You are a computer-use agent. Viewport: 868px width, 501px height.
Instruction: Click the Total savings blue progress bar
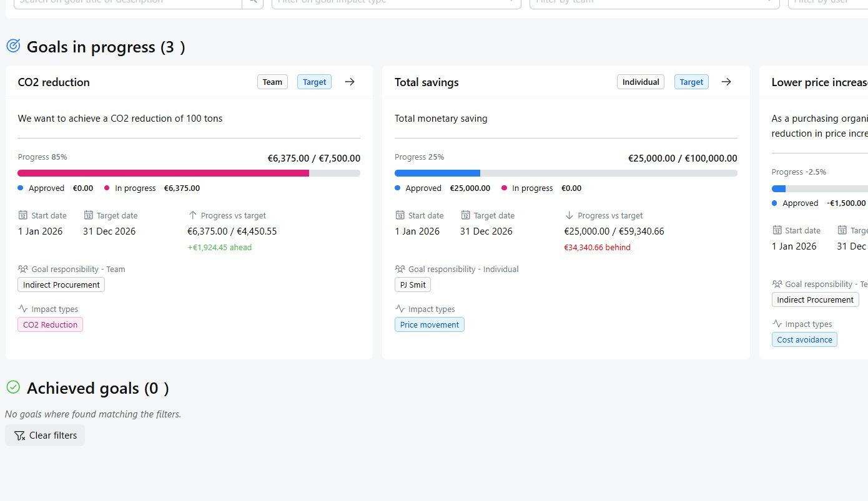point(437,173)
